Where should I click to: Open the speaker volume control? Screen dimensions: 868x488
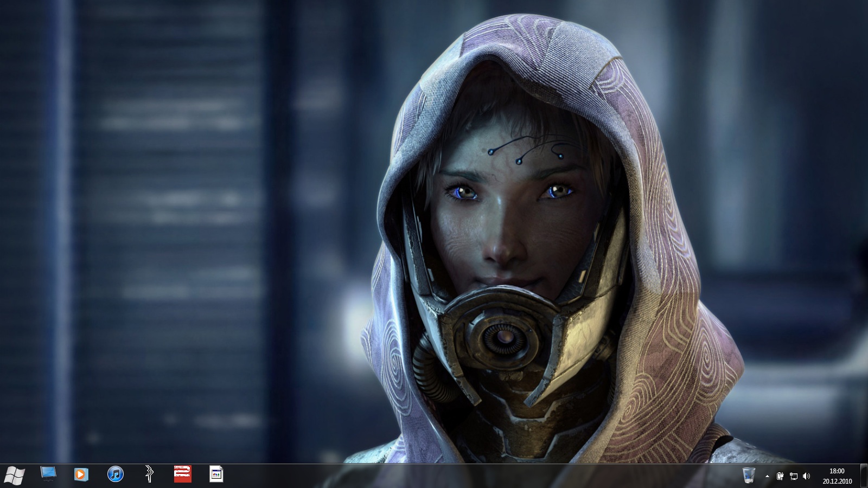(806, 476)
